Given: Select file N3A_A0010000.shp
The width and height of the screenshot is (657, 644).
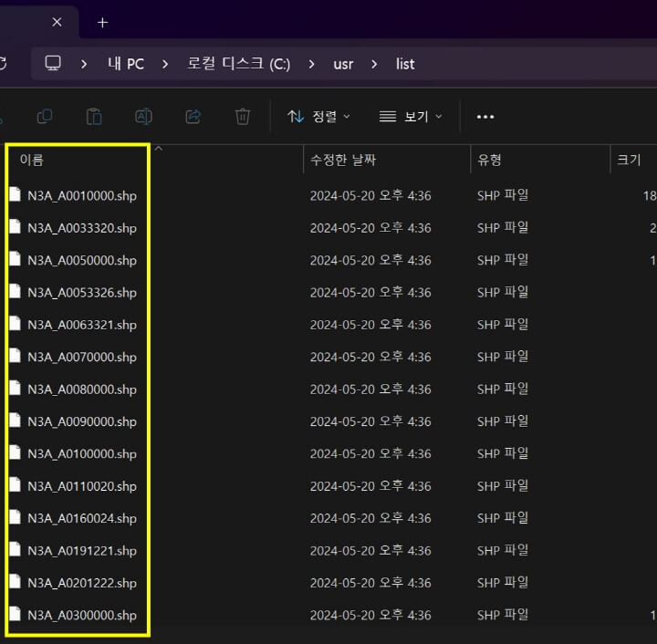Looking at the screenshot, I should tap(82, 195).
